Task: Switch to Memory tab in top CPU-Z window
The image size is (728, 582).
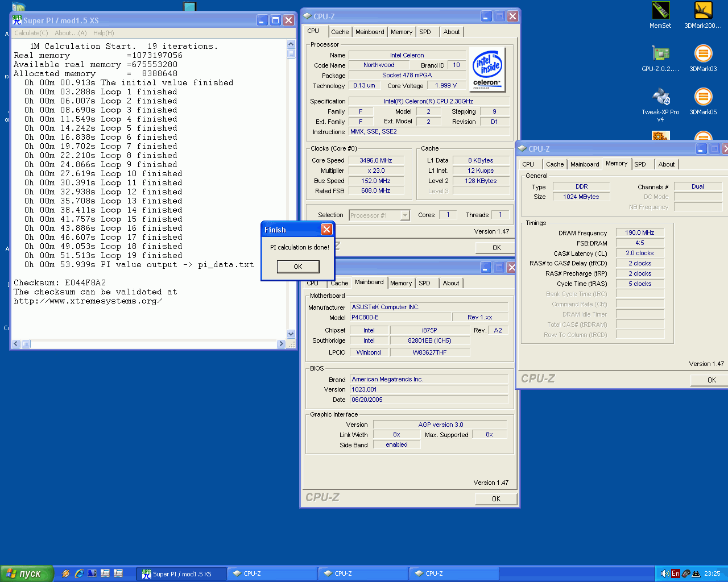Action: 402,32
